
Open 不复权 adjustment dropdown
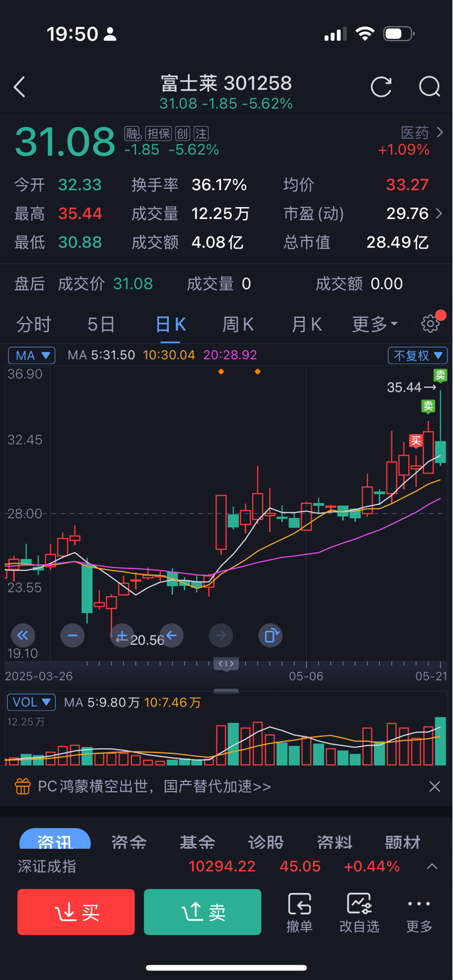(418, 356)
